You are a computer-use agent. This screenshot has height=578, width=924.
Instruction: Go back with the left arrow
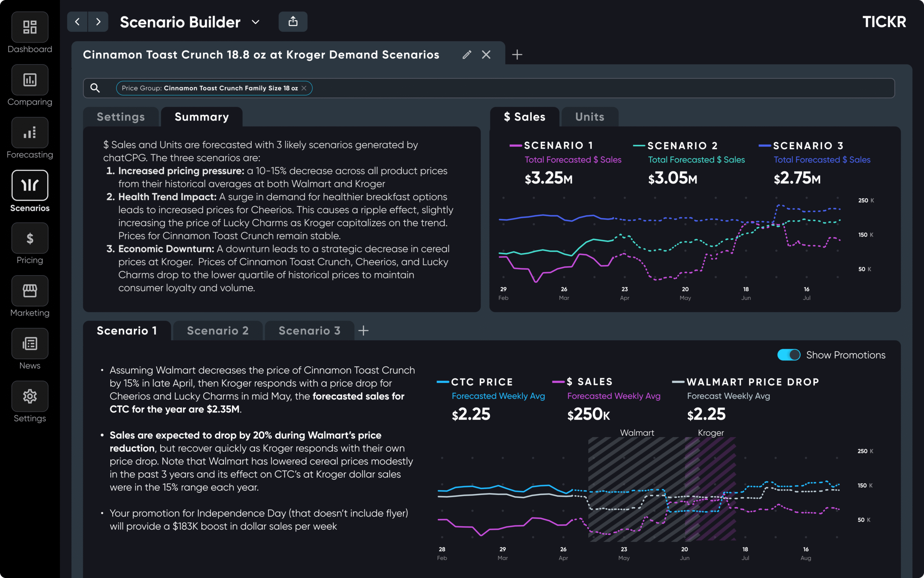78,22
